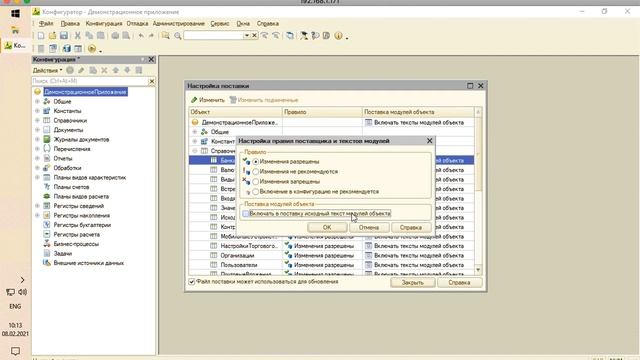Clear the configuration tree search field
This screenshot has width=640, height=360.
pyautogui.click(x=151, y=81)
